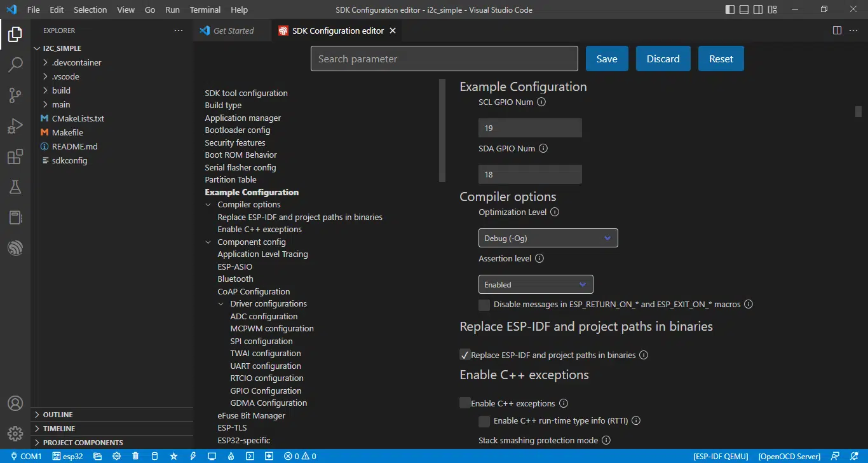Open ESP-IDF terminal icon in status bar
Viewport: 868px width, 463px height.
(250, 456)
